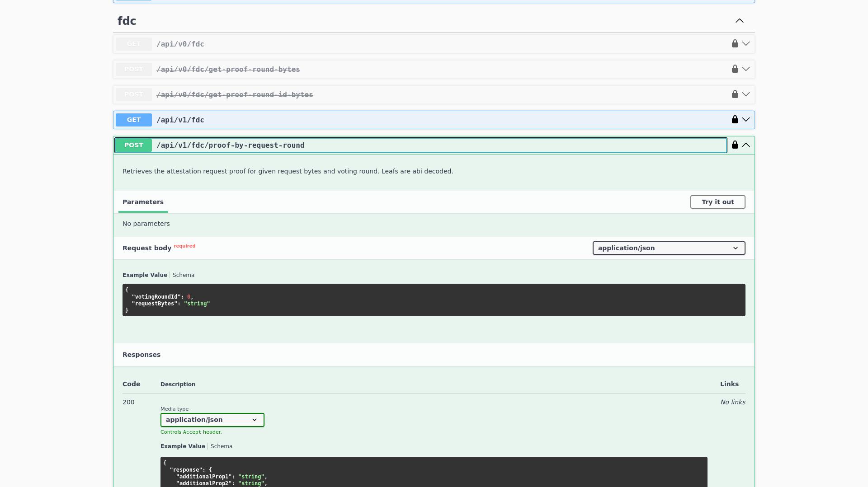Screen dimensions: 868x487
Task: Click lock icon on get-proof-round-bytes endpoint
Action: [735, 69]
